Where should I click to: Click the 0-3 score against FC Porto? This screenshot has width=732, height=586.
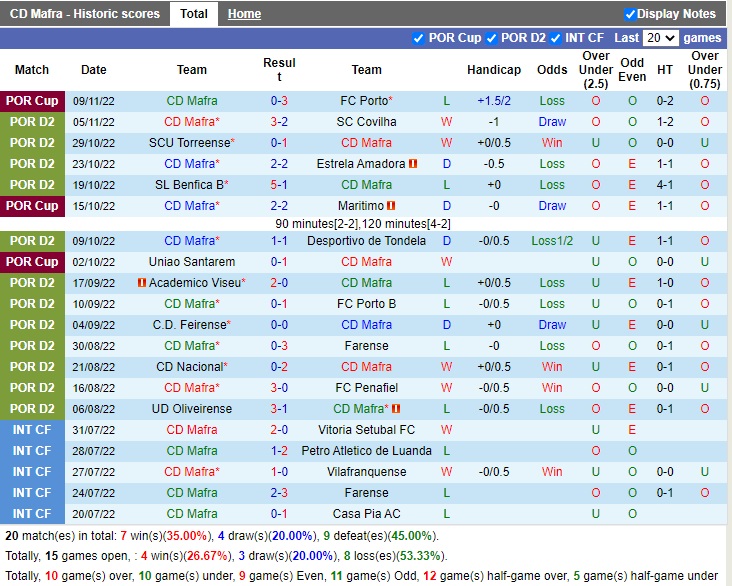click(279, 101)
